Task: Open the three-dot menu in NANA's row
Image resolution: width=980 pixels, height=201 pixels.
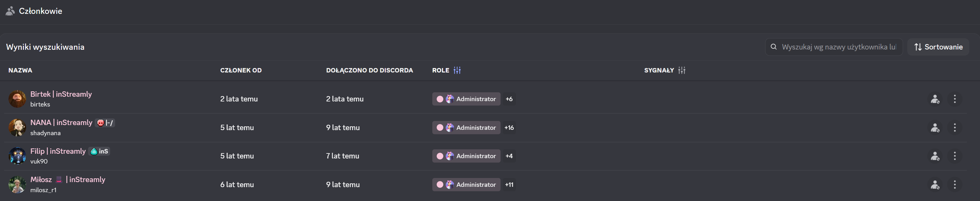Action: pos(955,128)
